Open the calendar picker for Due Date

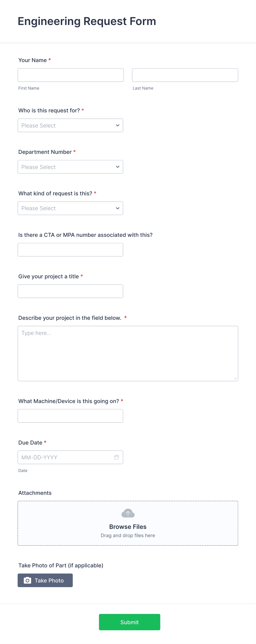point(117,457)
